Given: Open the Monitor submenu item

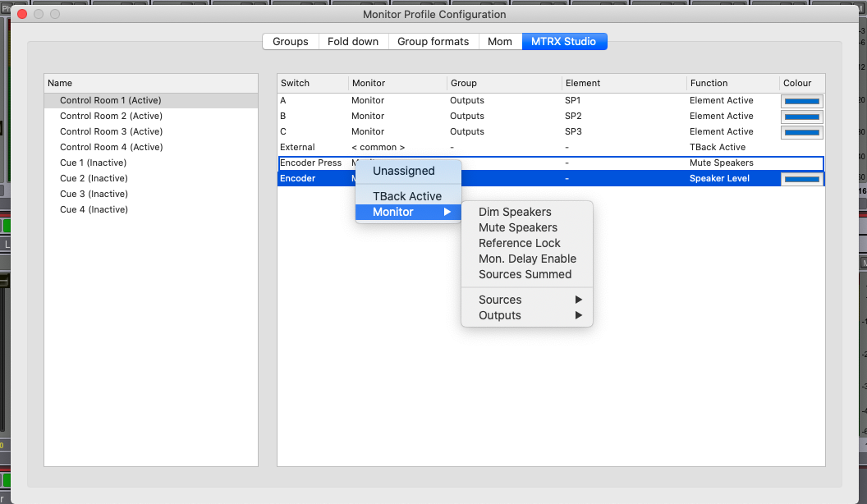Looking at the screenshot, I should [408, 212].
